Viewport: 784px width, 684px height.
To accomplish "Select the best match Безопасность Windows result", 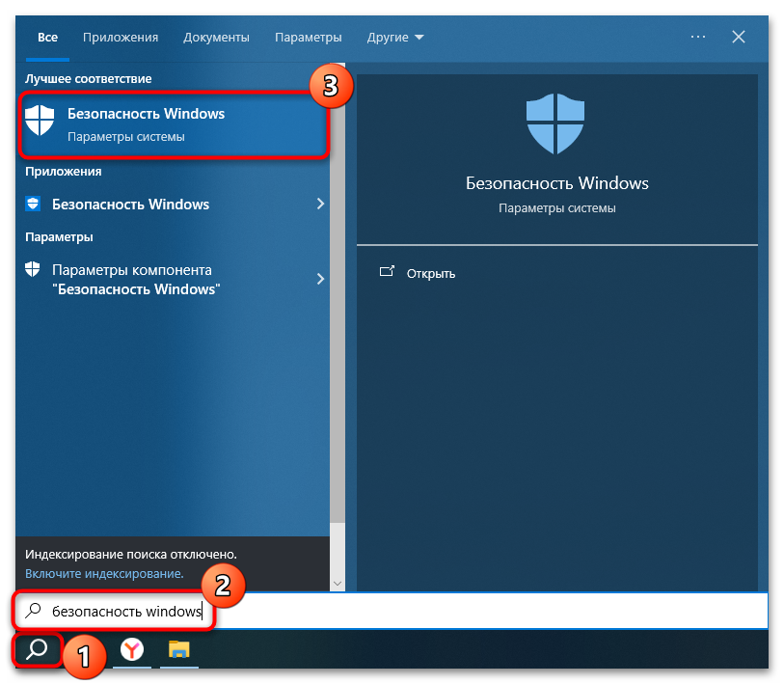I will point(174,124).
